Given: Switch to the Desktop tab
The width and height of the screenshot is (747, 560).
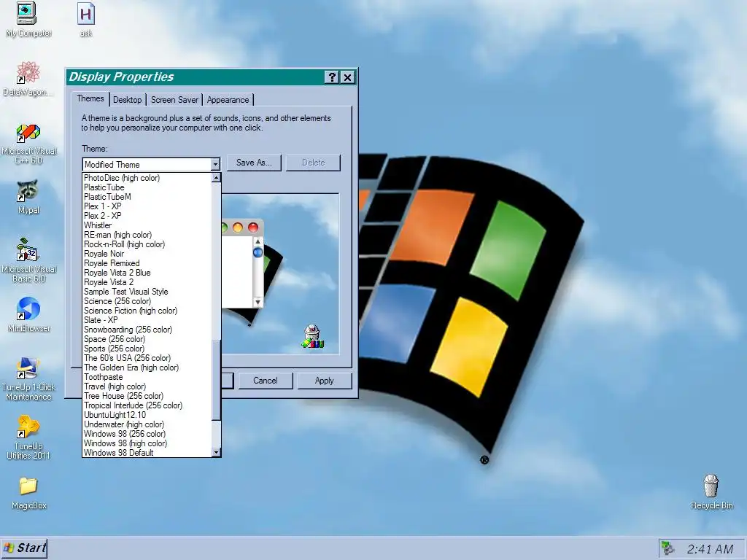Looking at the screenshot, I should 127,99.
